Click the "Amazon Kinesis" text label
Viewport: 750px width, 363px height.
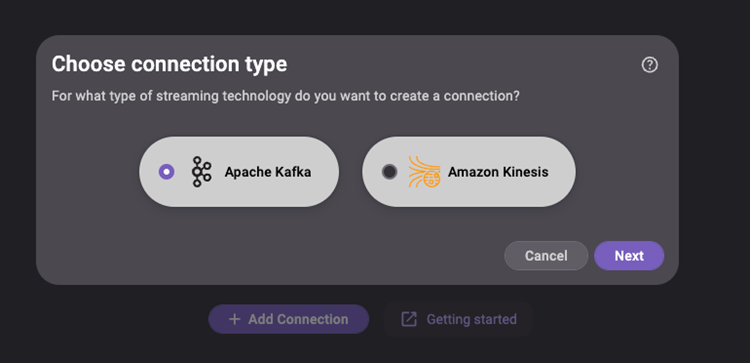click(x=498, y=172)
